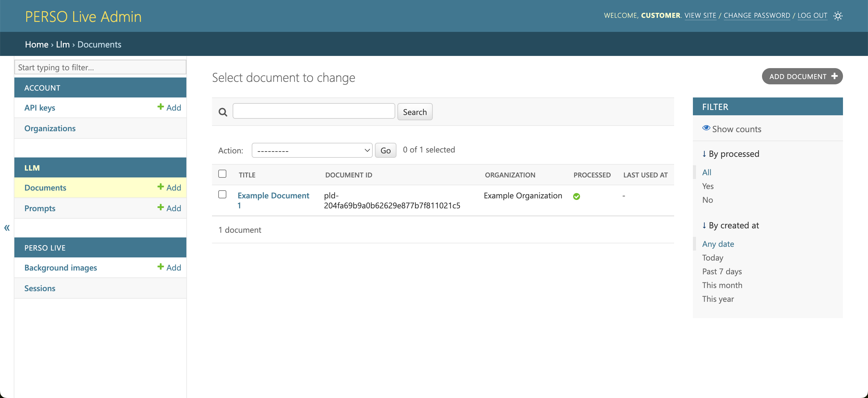868x398 pixels.
Task: Click the document search input field
Action: tap(313, 111)
